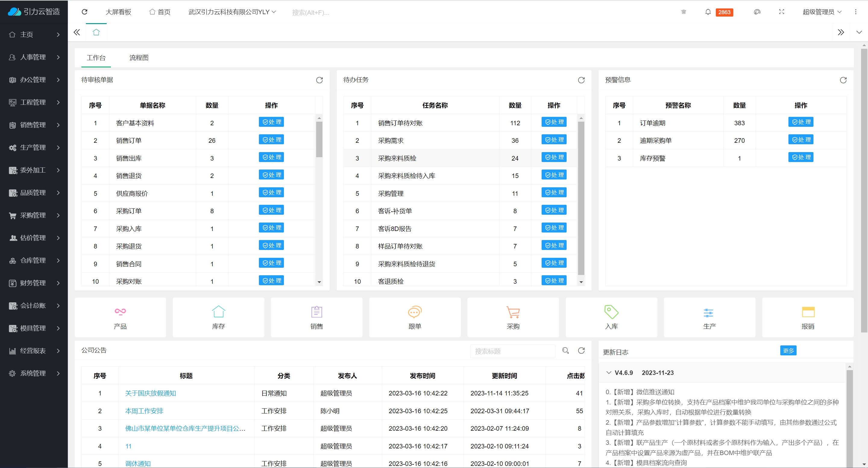This screenshot has height=468, width=868.
Task: Click the notification bell icon
Action: coord(708,12)
